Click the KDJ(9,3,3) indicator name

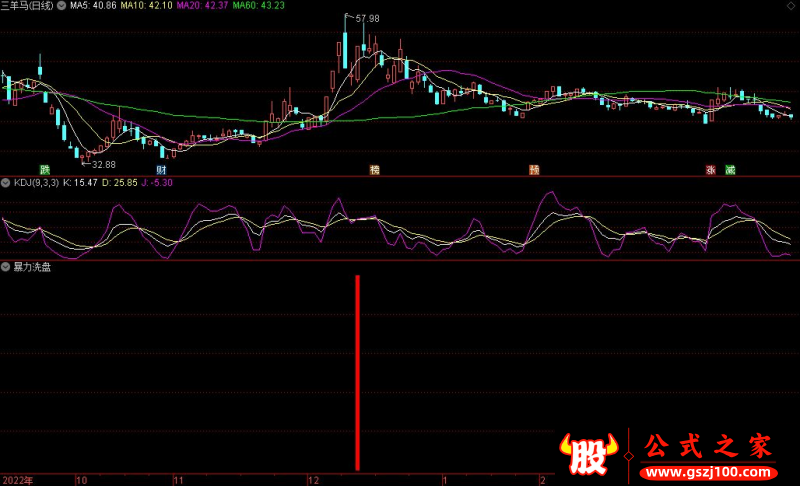(x=35, y=183)
